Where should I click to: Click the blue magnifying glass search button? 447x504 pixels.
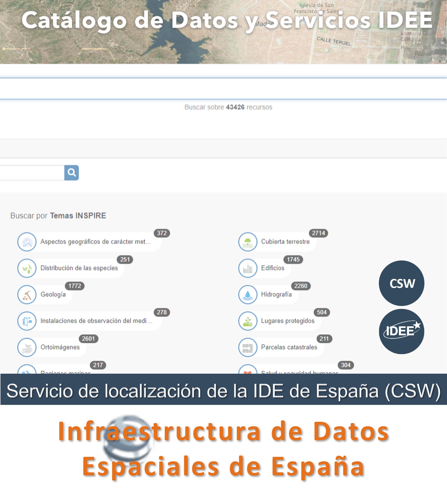(72, 173)
